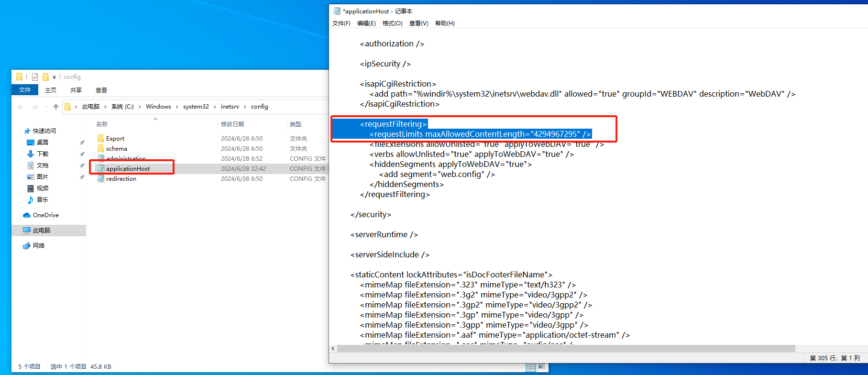868x375 pixels.
Task: Click the Notepad scroll left arrow
Action: (333, 348)
